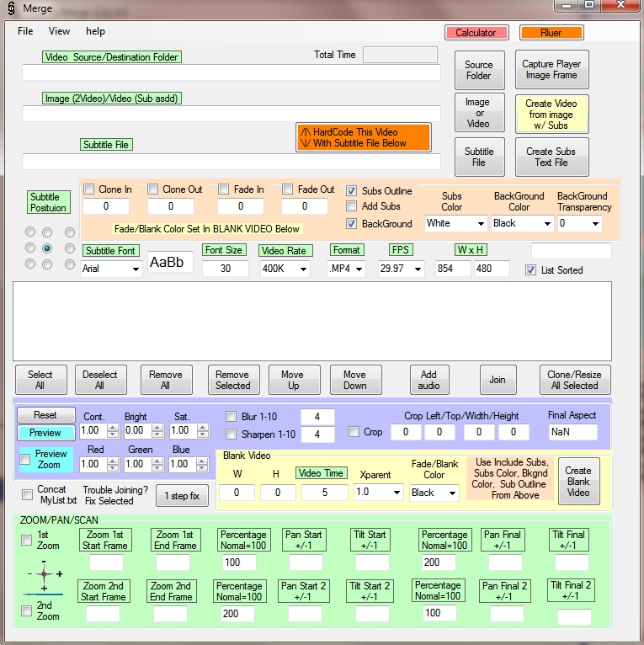Open the View menu

[x=59, y=31]
